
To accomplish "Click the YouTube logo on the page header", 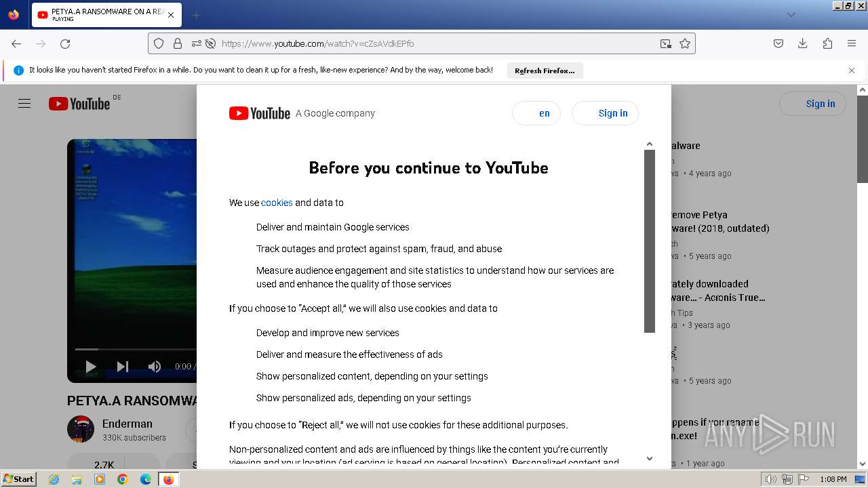I will (x=79, y=104).
